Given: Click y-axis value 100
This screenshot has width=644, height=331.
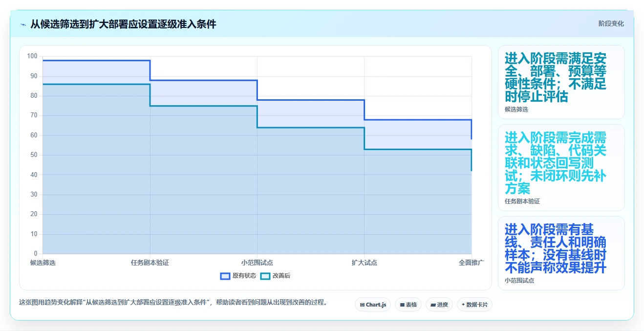Looking at the screenshot, I should pyautogui.click(x=32, y=56).
